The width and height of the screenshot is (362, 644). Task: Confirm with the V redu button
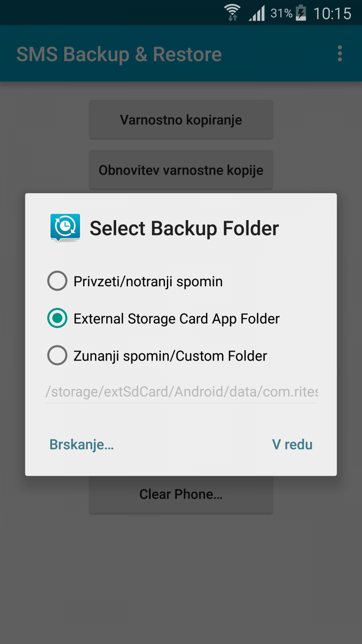(x=292, y=444)
